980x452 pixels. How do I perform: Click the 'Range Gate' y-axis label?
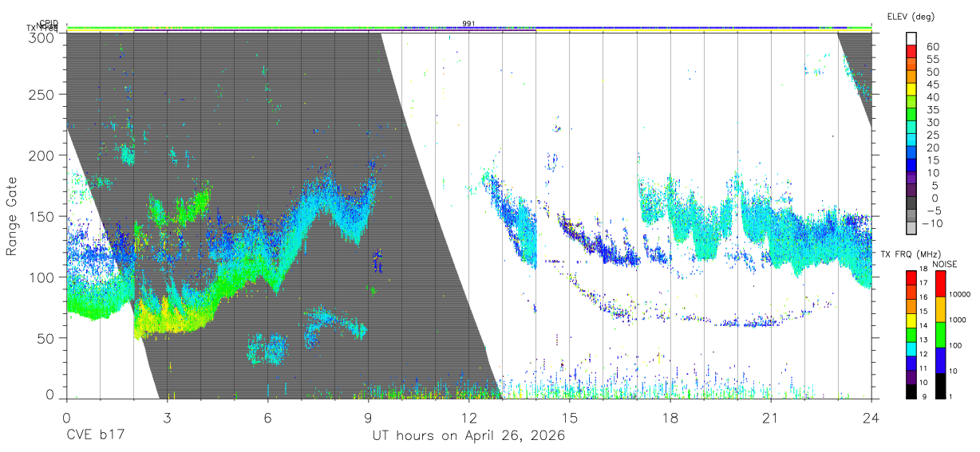click(12, 217)
